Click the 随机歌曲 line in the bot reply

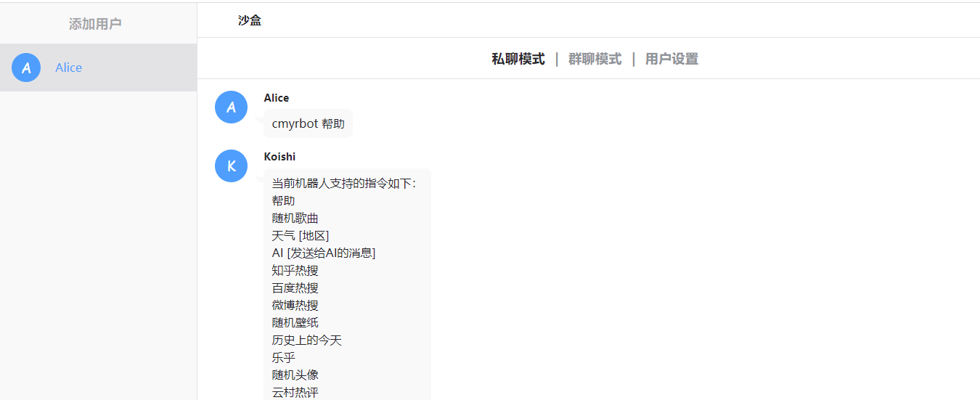pos(295,218)
